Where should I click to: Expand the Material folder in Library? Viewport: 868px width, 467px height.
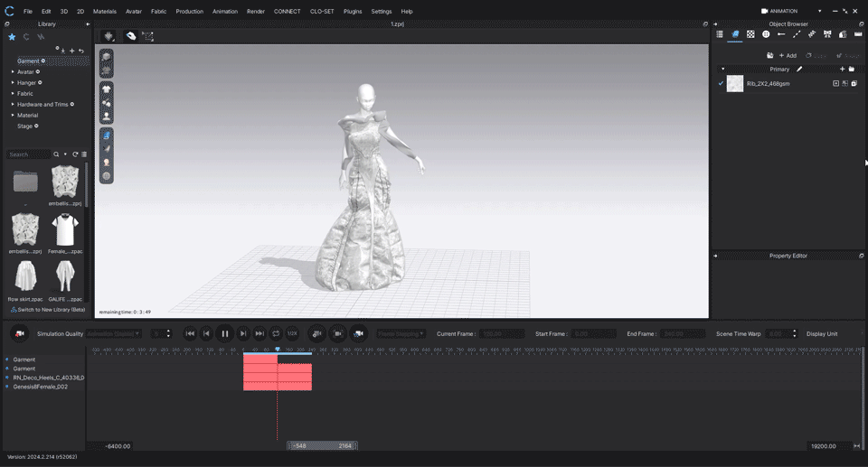coord(13,115)
